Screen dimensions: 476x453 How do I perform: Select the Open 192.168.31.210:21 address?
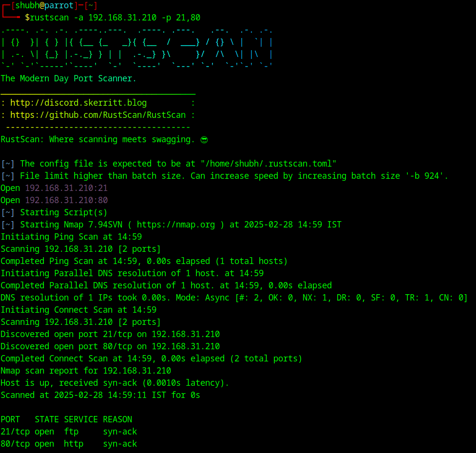click(x=66, y=188)
